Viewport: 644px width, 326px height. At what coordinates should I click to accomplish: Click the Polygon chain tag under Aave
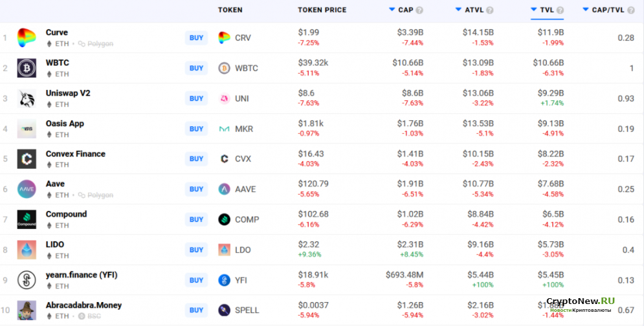click(96, 195)
